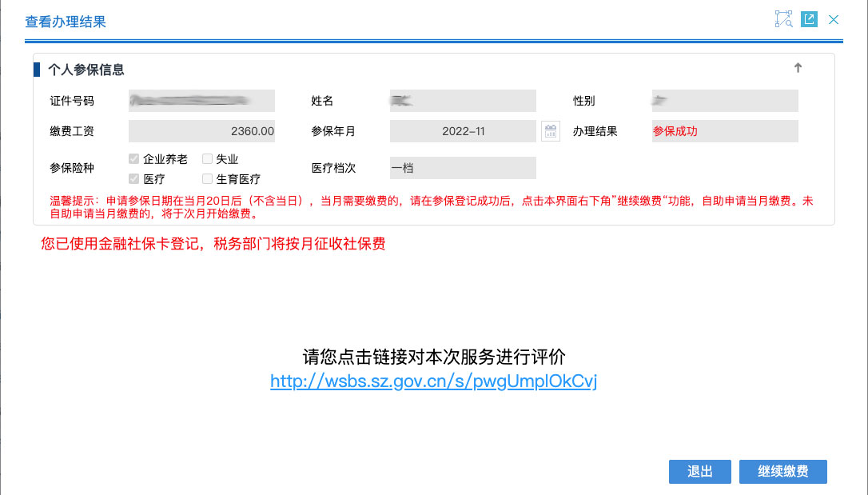The height and width of the screenshot is (495, 868).
Task: Click the checked 企业养老 checkbox
Action: pyautogui.click(x=133, y=158)
